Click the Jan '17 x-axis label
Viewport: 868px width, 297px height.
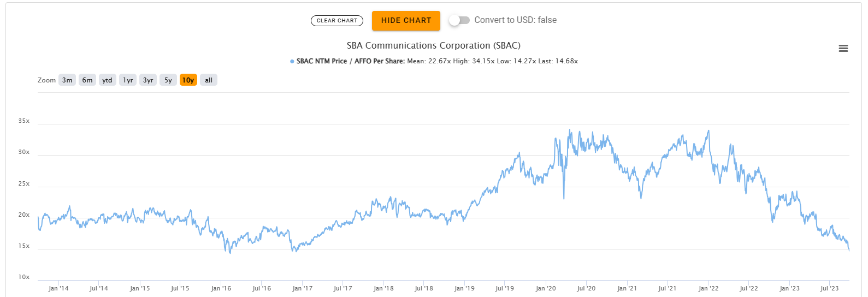pyautogui.click(x=302, y=288)
